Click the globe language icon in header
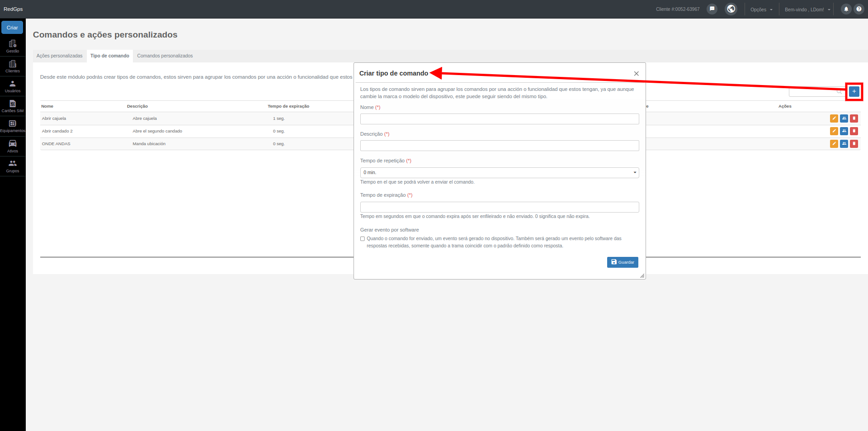 [x=731, y=9]
